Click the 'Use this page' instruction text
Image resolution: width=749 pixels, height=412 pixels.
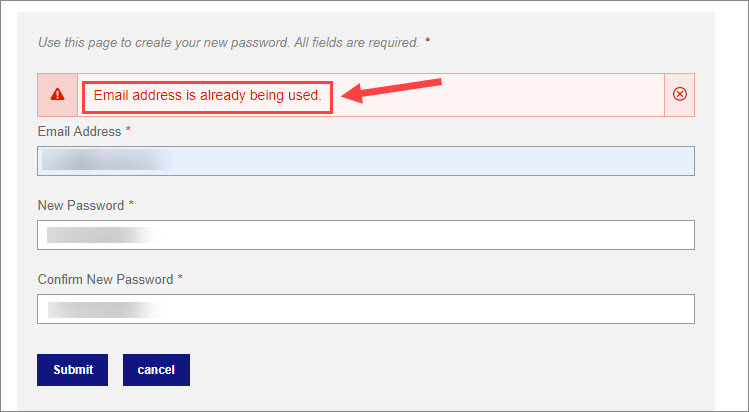[228, 42]
